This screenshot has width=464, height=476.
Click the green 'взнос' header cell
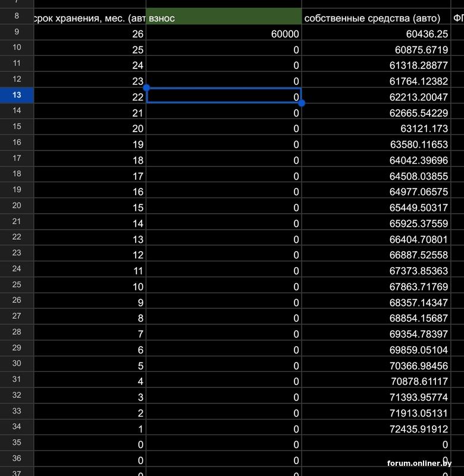click(x=224, y=17)
